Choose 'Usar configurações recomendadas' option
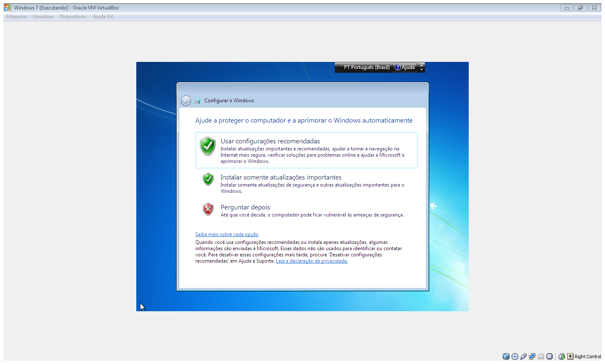 pos(270,141)
